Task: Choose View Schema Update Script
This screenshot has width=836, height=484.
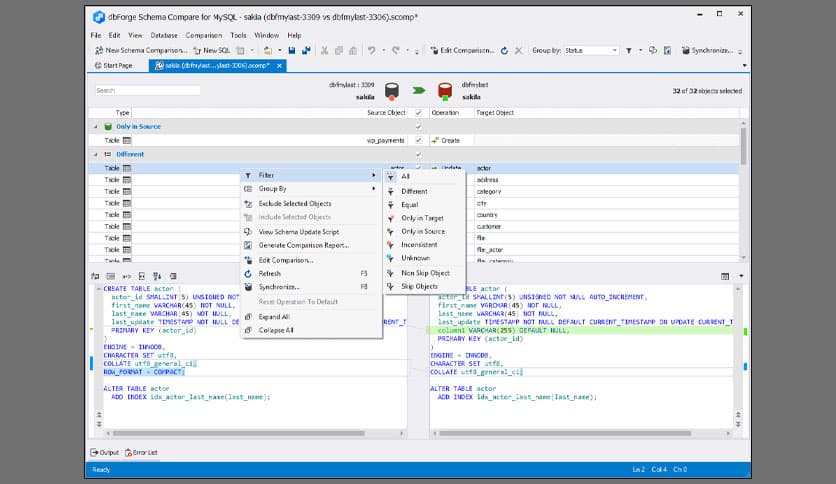Action: click(x=311, y=232)
